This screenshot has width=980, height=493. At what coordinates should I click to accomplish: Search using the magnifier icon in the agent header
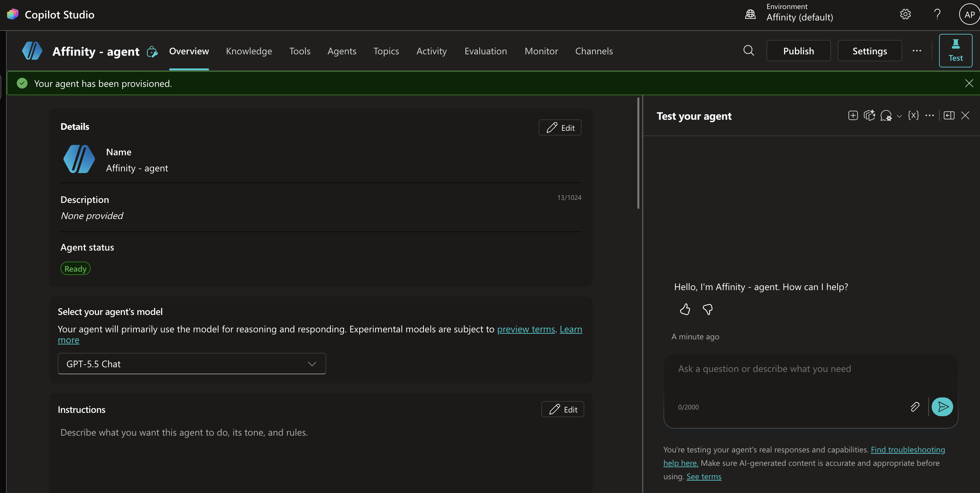click(x=749, y=51)
